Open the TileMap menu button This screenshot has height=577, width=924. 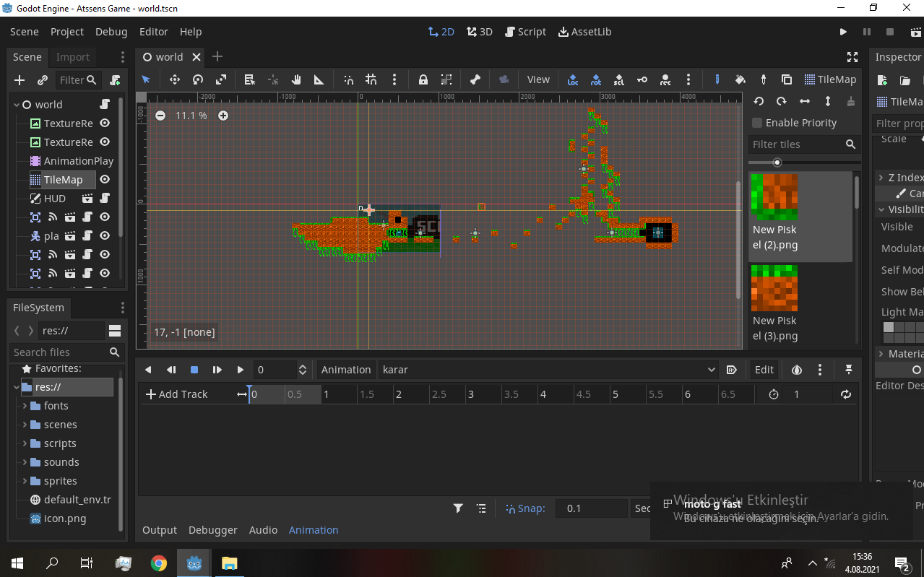pyautogui.click(x=830, y=79)
